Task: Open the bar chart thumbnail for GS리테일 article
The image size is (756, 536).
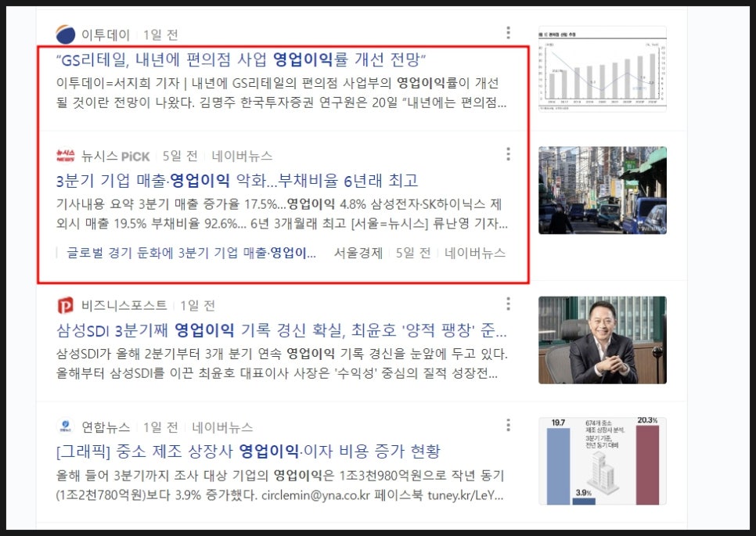Action: point(603,69)
